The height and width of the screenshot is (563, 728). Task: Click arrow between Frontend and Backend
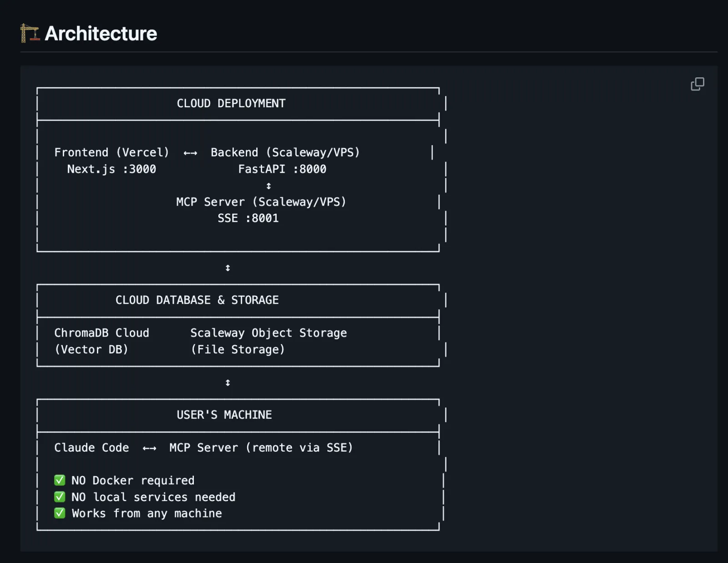coord(190,153)
